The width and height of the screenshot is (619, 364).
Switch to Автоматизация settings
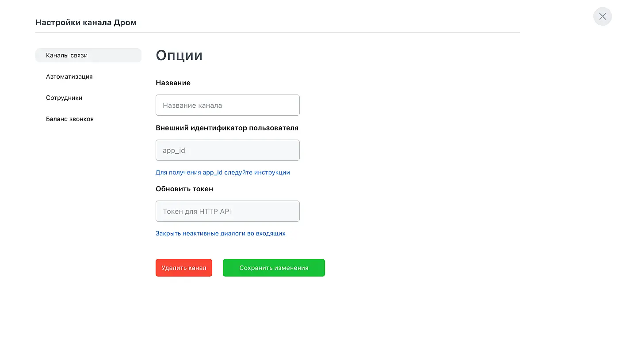(69, 76)
